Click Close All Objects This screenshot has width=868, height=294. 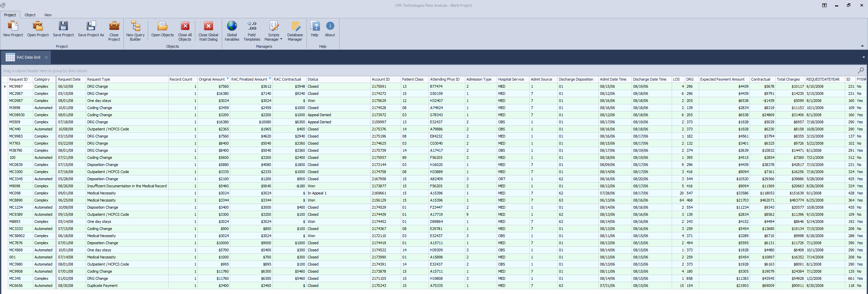(185, 31)
